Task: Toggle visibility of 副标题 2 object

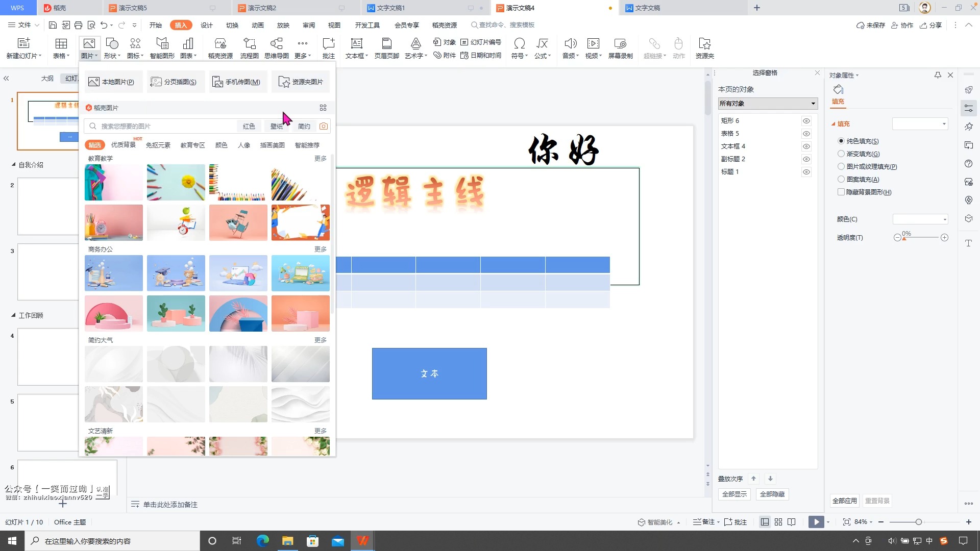Action: [806, 159]
